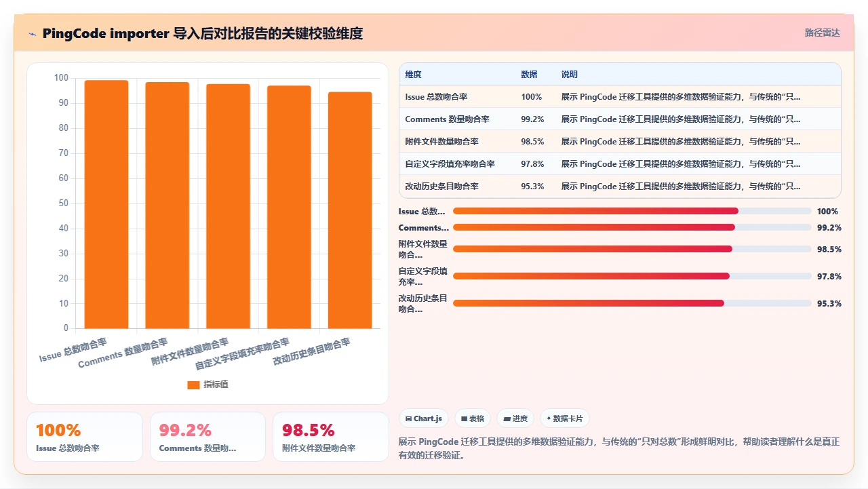Click the 表格 tag chip
The height and width of the screenshot is (489, 868).
(x=472, y=418)
